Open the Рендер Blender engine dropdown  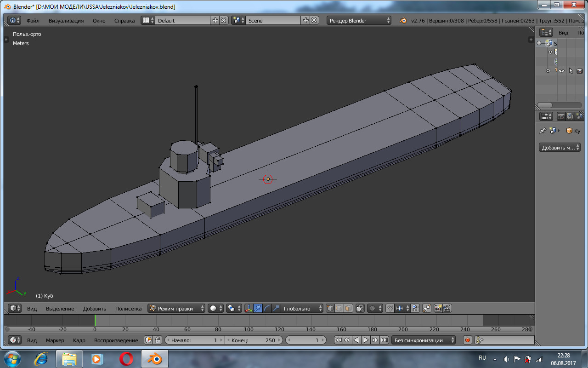click(x=359, y=20)
